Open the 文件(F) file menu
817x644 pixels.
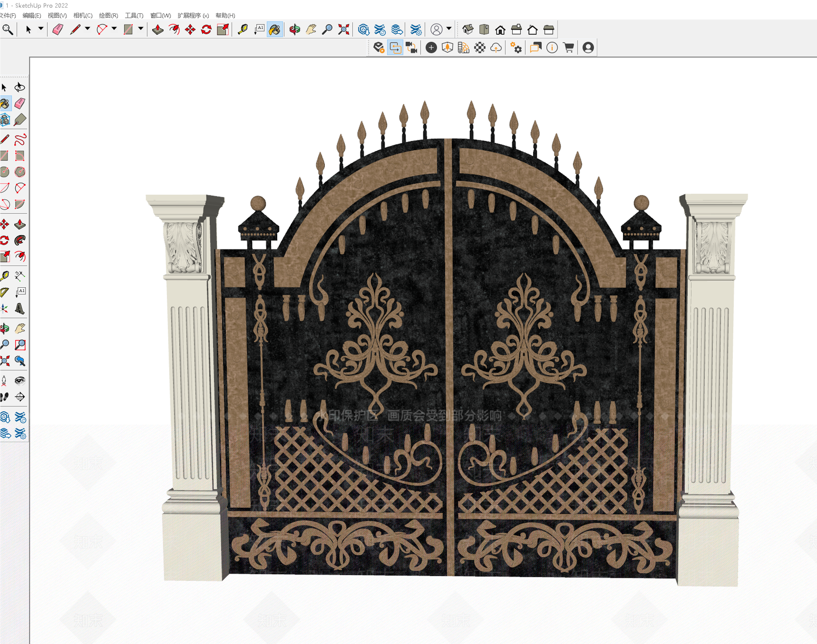(7, 15)
